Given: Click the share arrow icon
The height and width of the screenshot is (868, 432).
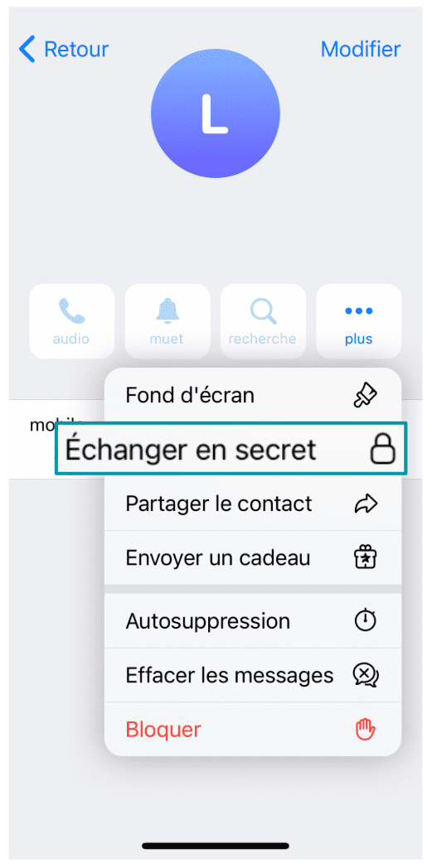Looking at the screenshot, I should (366, 504).
